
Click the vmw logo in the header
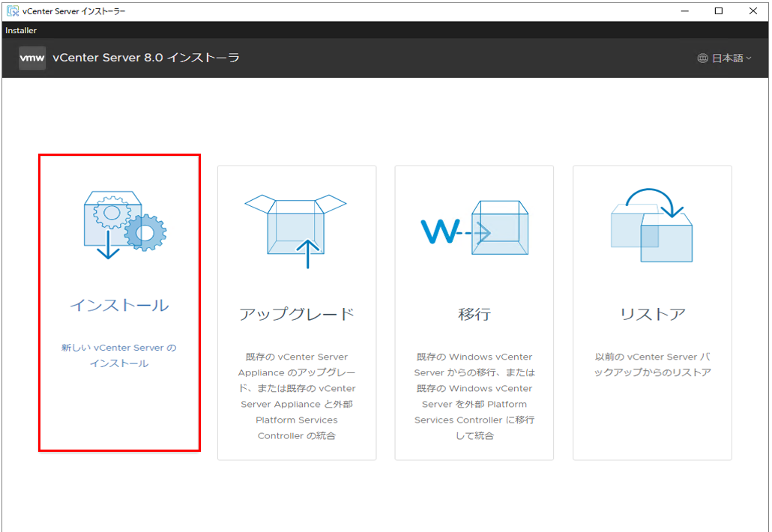[x=32, y=58]
